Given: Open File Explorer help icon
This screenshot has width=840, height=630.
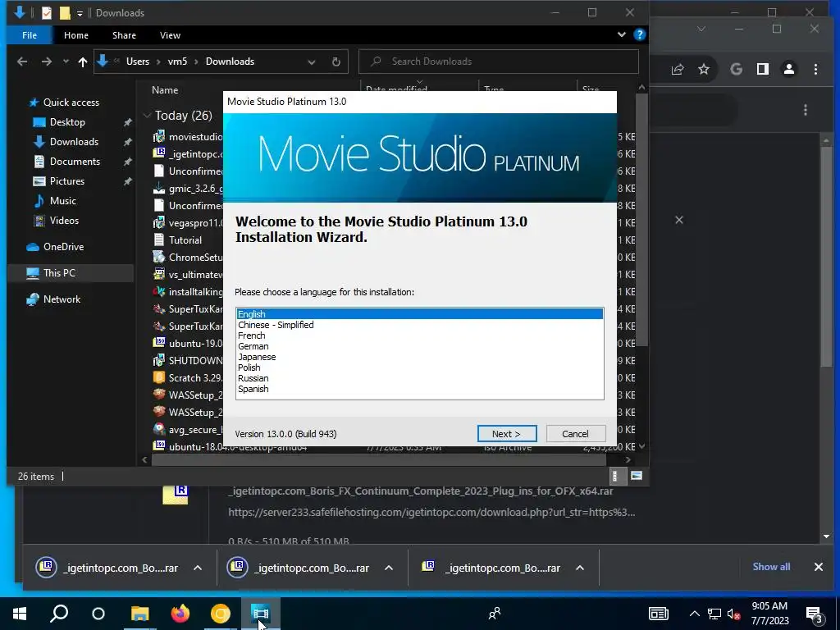Looking at the screenshot, I should (x=639, y=34).
